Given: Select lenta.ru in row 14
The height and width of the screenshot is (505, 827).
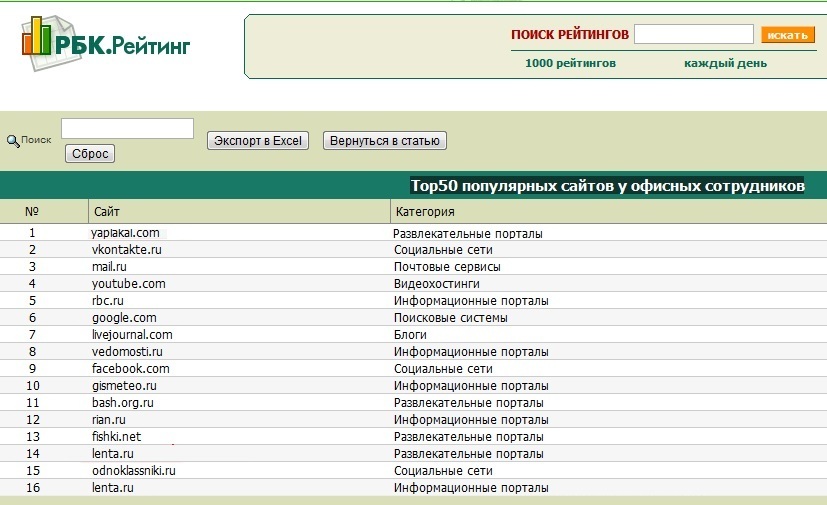Looking at the screenshot, I should click(112, 453).
